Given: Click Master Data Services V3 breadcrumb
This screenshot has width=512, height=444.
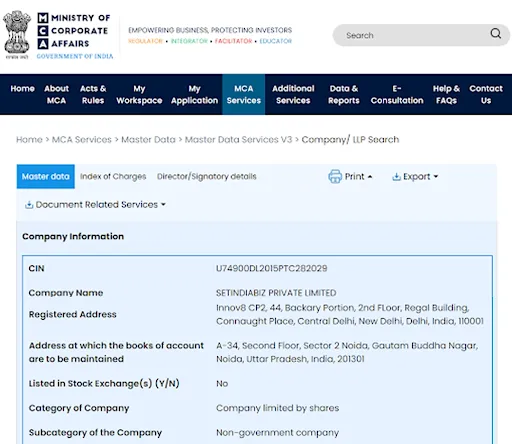Looking at the screenshot, I should point(238,140).
